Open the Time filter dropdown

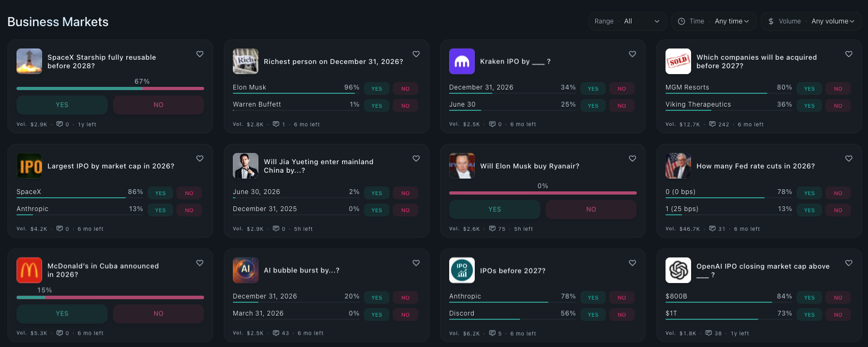[713, 21]
